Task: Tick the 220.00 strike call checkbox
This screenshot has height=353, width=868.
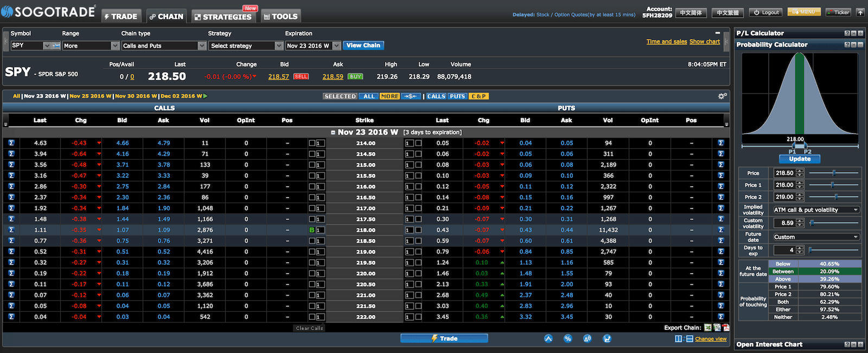Action: click(x=312, y=273)
